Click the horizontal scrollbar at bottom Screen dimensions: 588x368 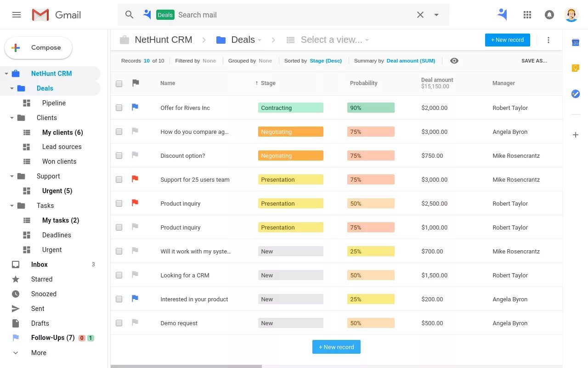click(x=186, y=366)
